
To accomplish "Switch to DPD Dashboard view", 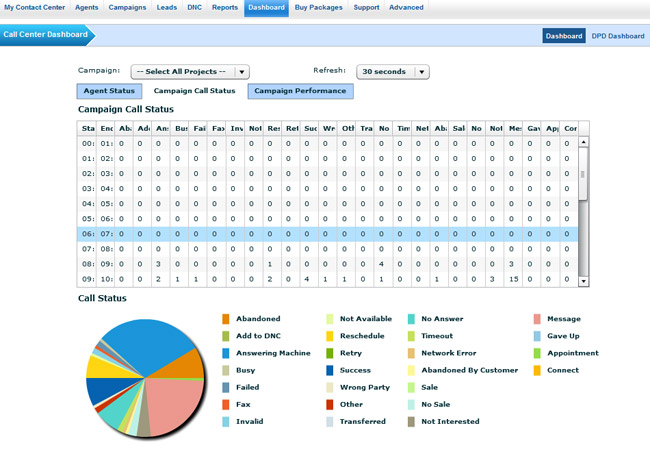I will point(618,36).
